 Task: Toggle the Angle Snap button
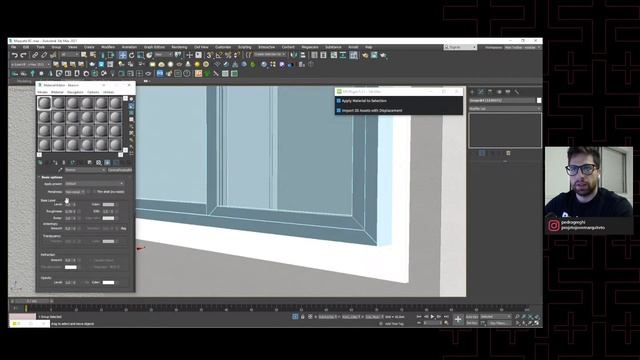pyautogui.click(x=219, y=55)
